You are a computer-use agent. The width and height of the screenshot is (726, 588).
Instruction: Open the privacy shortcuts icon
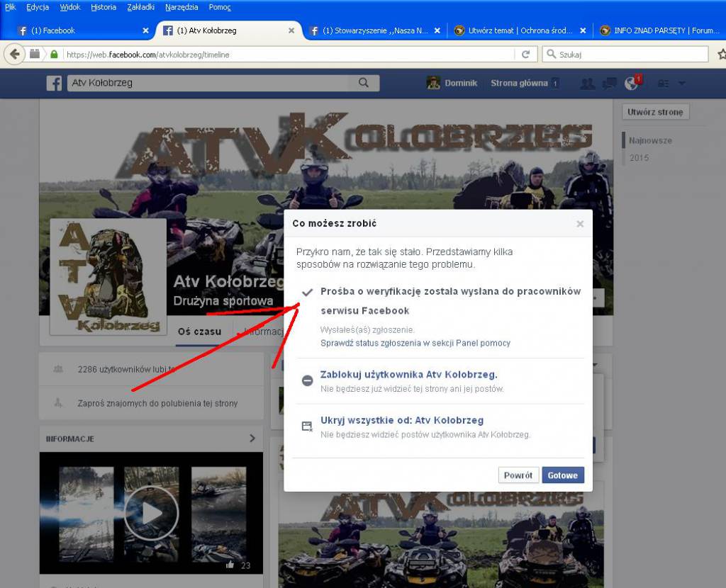pos(664,84)
